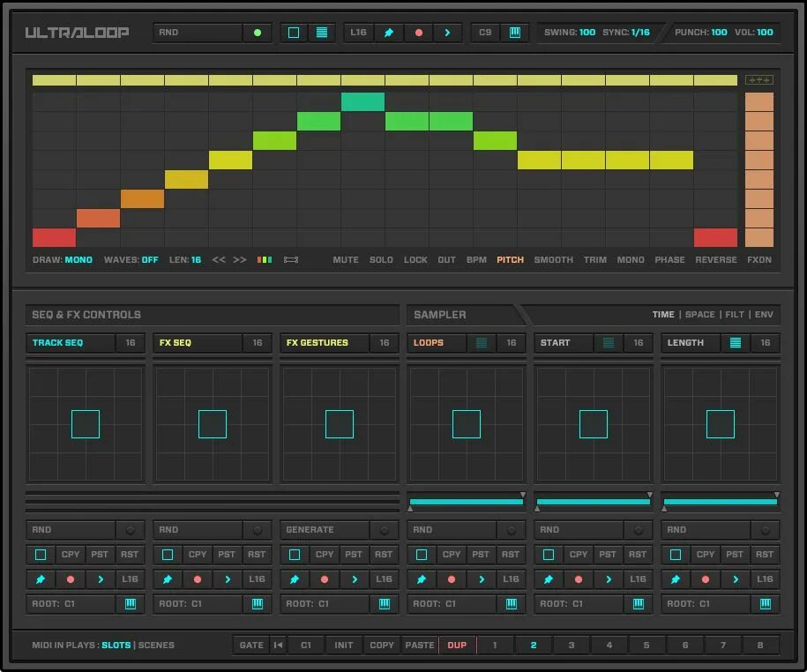
Task: Select slot 2 in bottom bar
Action: click(x=534, y=646)
